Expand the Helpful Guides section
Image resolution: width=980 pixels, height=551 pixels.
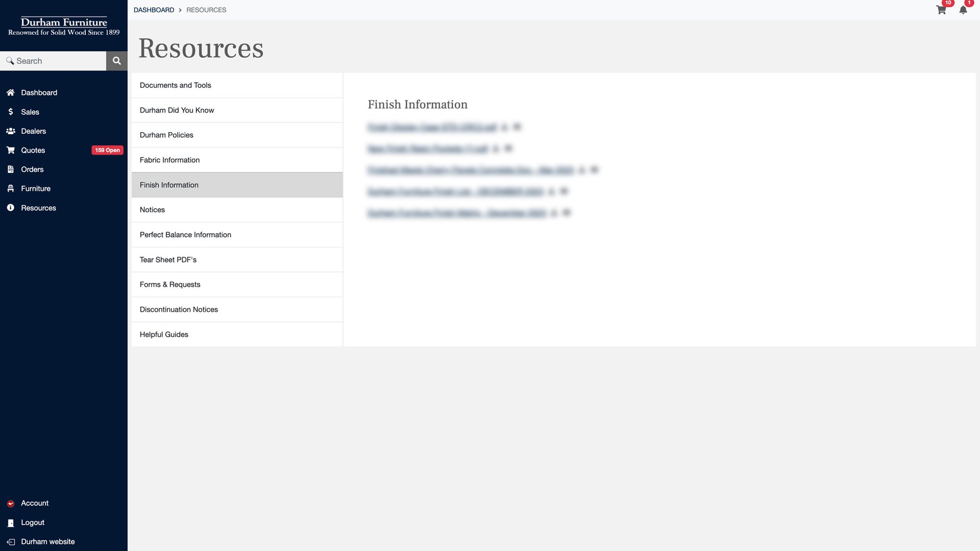(x=237, y=334)
